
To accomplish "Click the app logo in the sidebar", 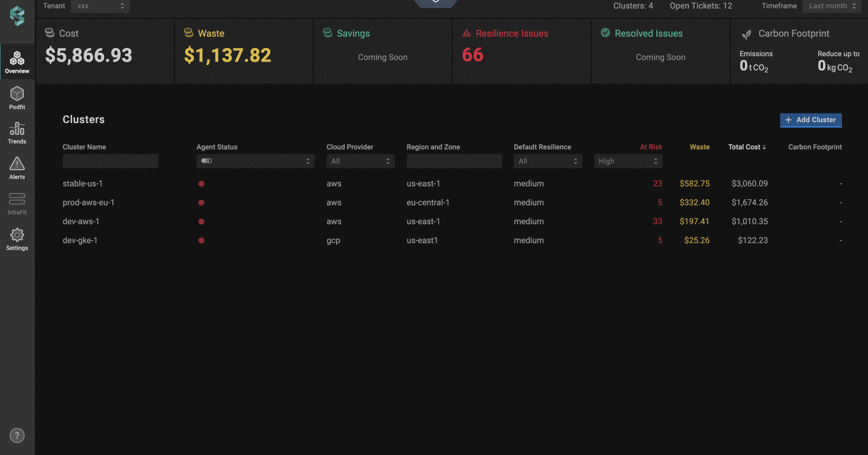I will (17, 16).
